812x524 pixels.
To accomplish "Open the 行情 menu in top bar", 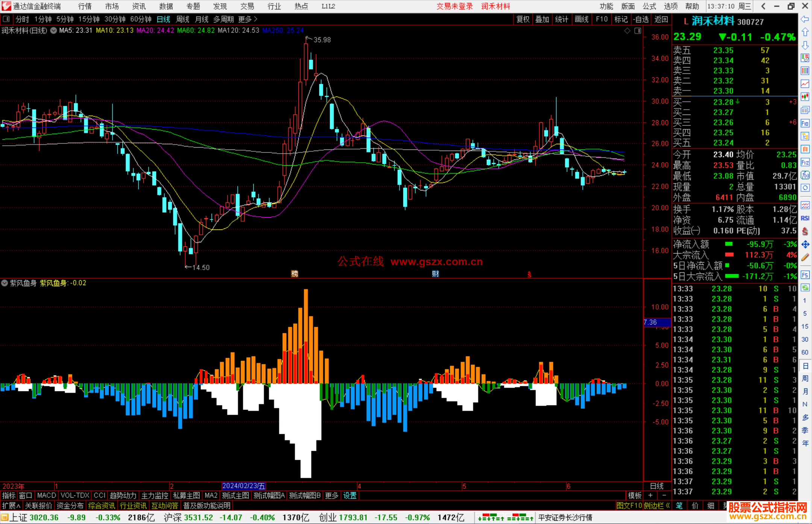I will click(85, 6).
